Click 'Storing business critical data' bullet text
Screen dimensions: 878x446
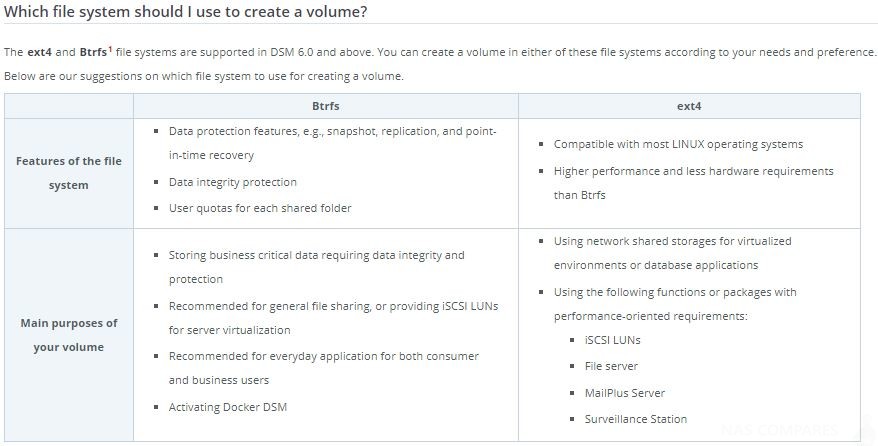[316, 267]
